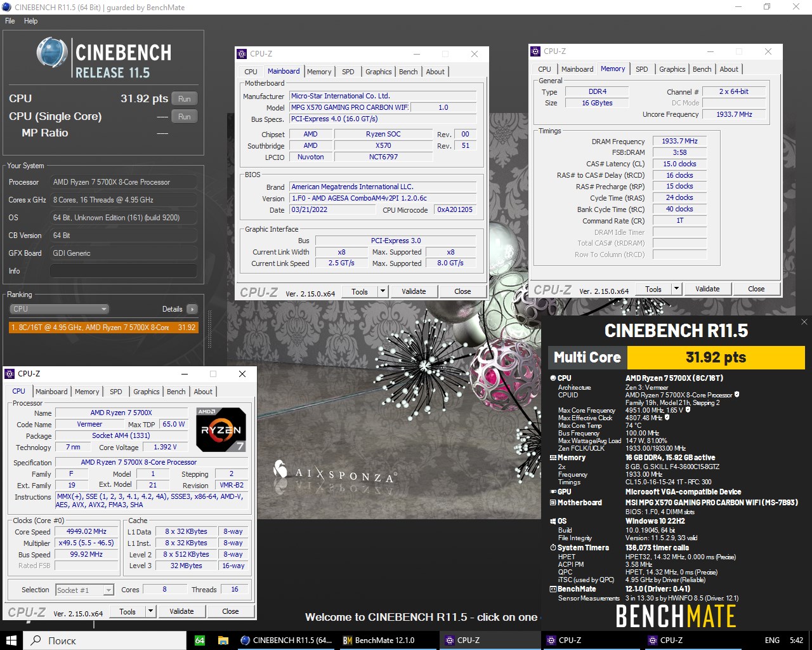Open Bench tab in the processor CPU-Z window
Viewport: 812px width, 650px height.
(x=176, y=392)
